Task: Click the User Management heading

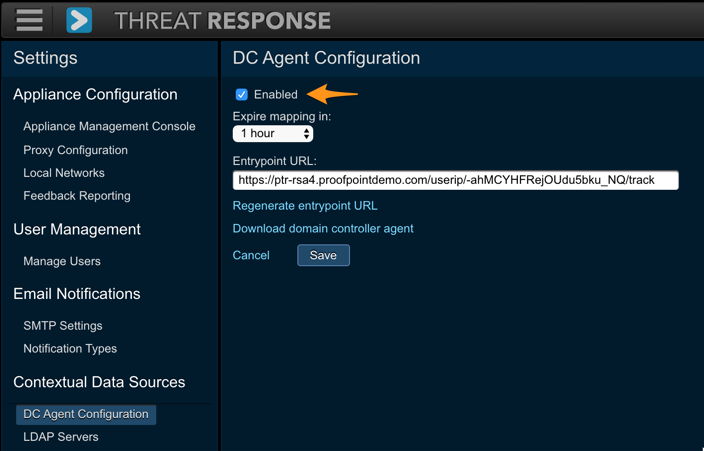Action: pos(77,229)
